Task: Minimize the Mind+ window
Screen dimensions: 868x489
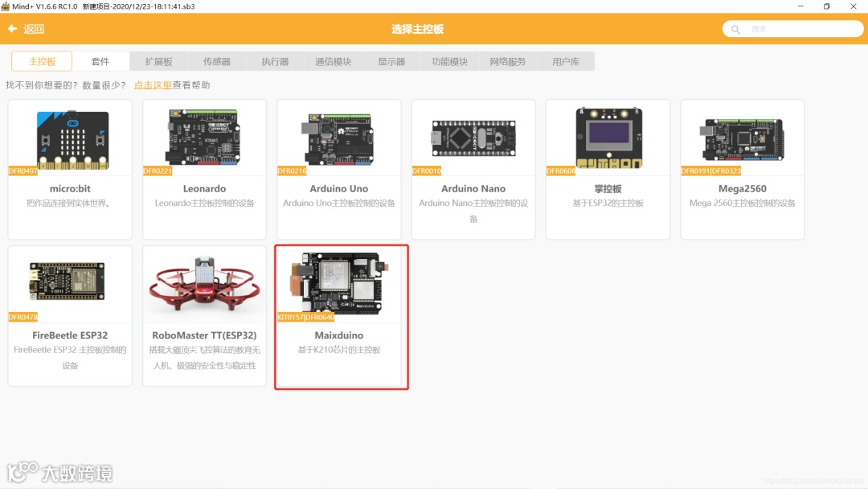Action: [x=800, y=6]
